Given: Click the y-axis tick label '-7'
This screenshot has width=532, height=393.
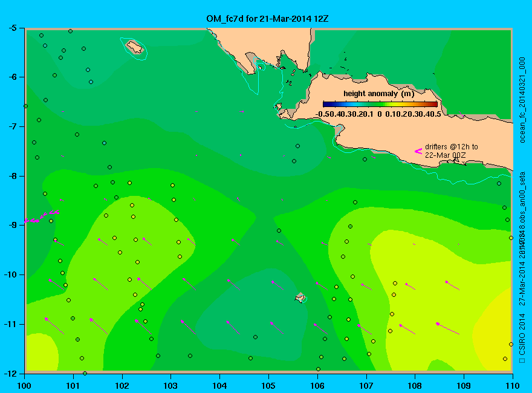Looking at the screenshot, I should [12, 126].
